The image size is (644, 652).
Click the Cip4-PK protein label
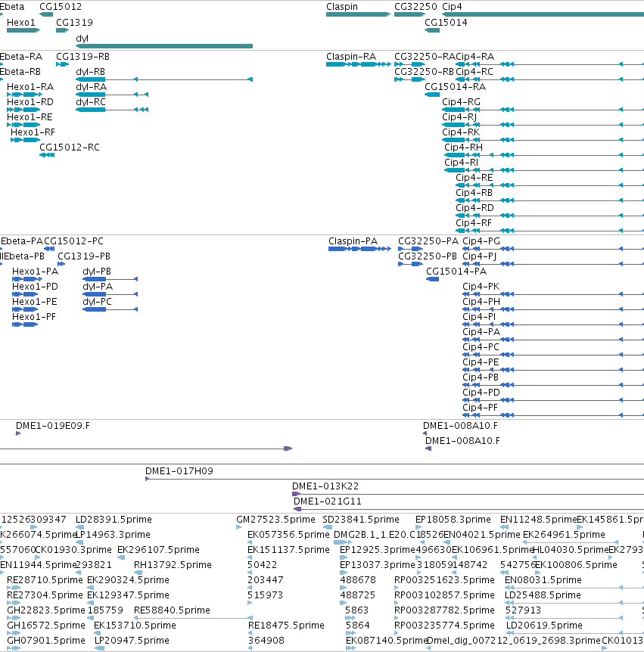pyautogui.click(x=481, y=287)
